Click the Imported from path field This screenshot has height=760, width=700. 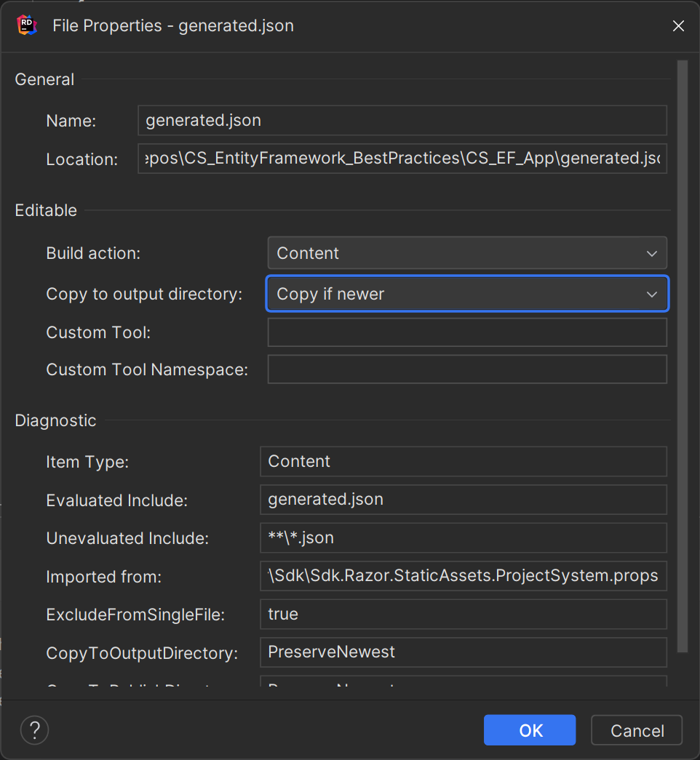pyautogui.click(x=463, y=577)
